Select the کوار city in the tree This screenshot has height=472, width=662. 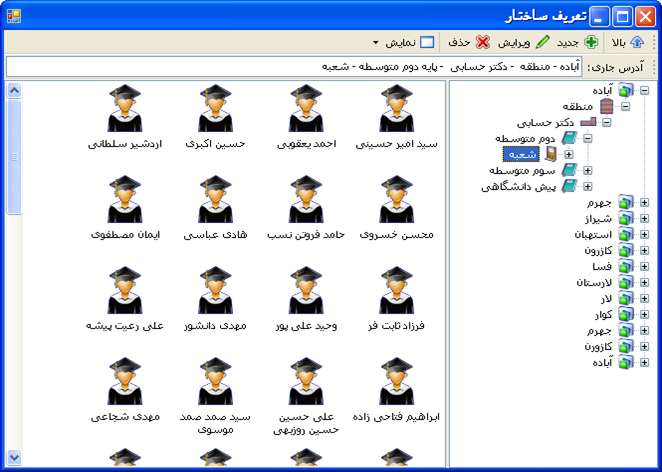[x=604, y=315]
